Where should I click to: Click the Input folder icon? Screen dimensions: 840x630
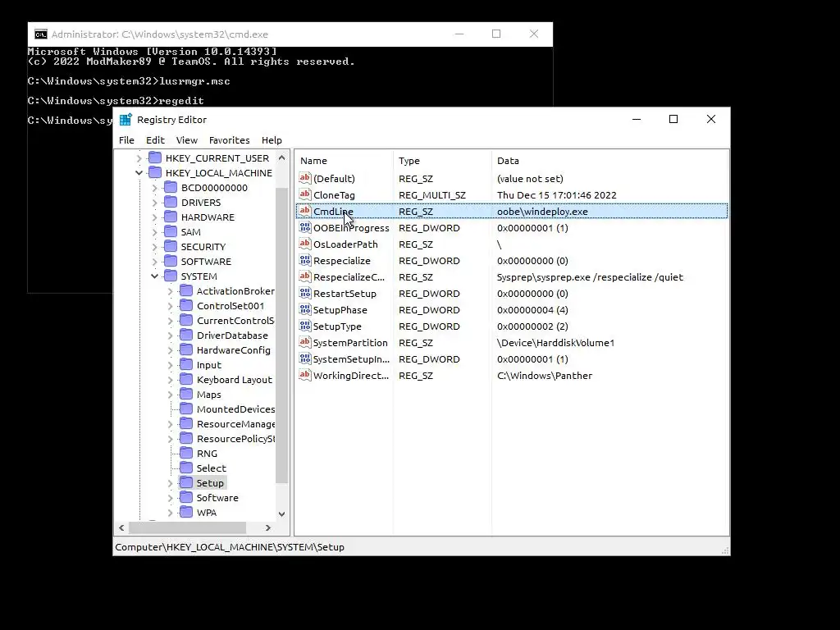pyautogui.click(x=186, y=364)
